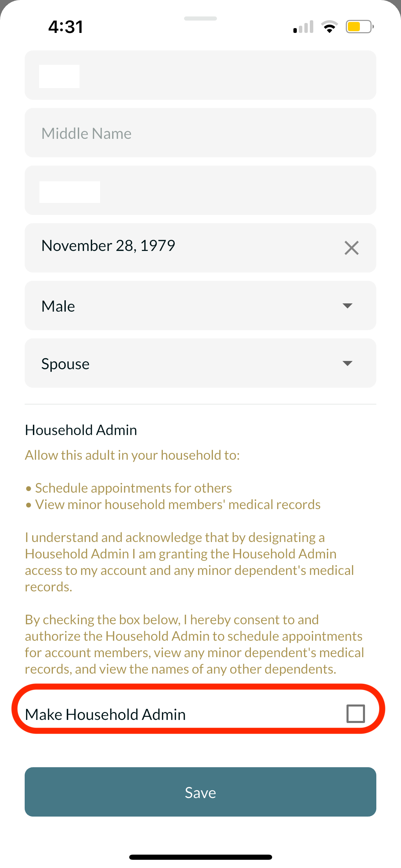Select the Spouse relationship field
The height and width of the screenshot is (868, 401).
coord(200,363)
